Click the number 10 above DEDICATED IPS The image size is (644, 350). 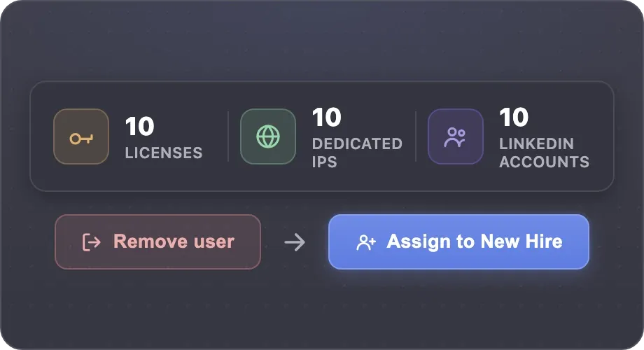[326, 118]
